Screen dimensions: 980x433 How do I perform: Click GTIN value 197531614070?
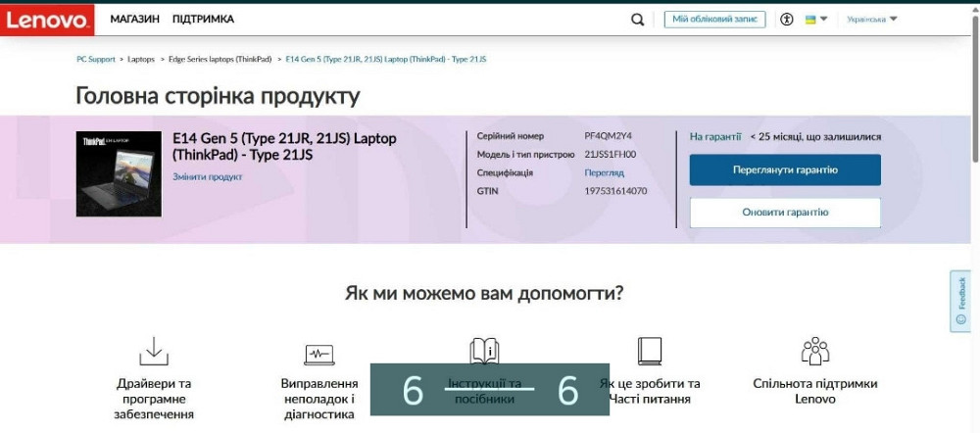615,191
